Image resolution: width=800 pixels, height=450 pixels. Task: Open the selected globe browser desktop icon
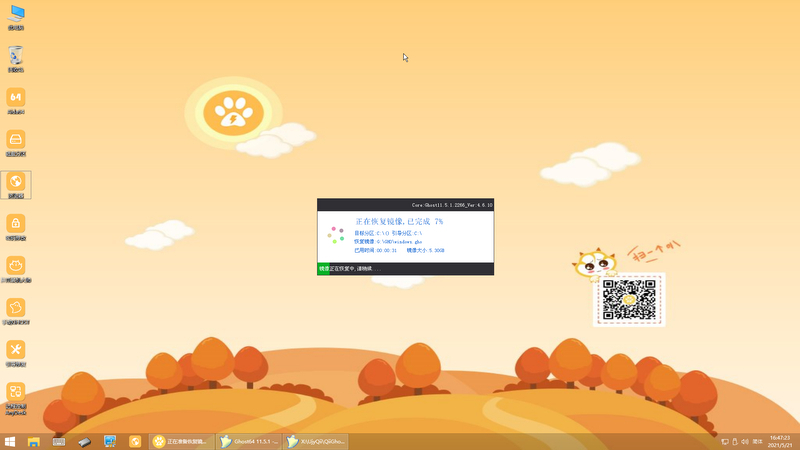pyautogui.click(x=16, y=182)
